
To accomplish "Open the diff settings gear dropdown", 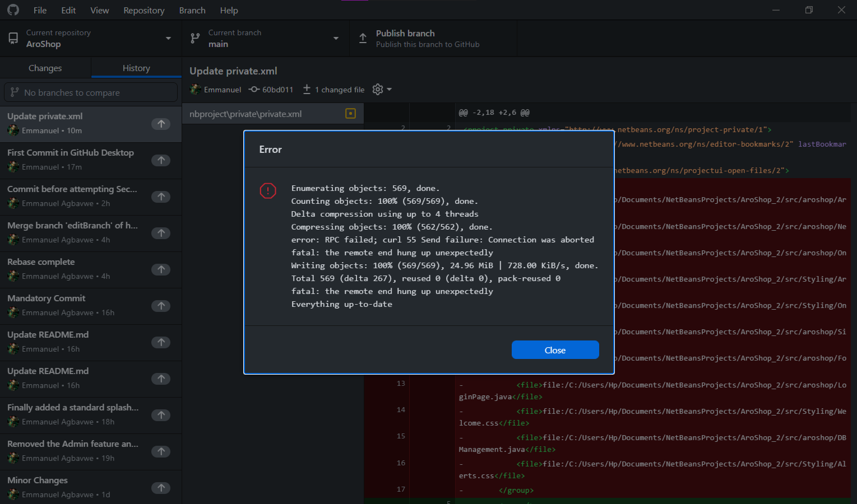I will [x=382, y=90].
